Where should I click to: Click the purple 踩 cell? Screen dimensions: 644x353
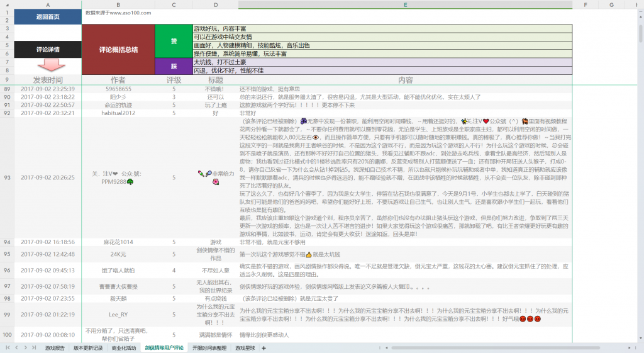(174, 66)
